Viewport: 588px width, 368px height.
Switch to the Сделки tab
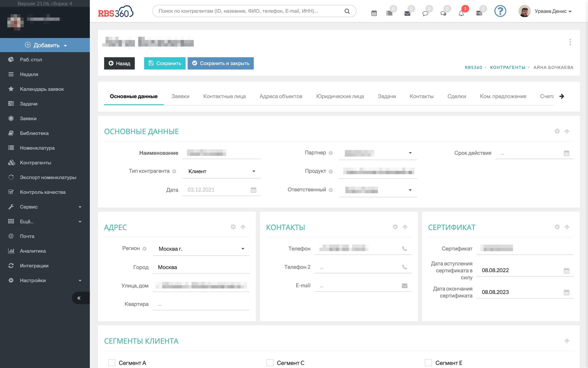[x=457, y=96]
